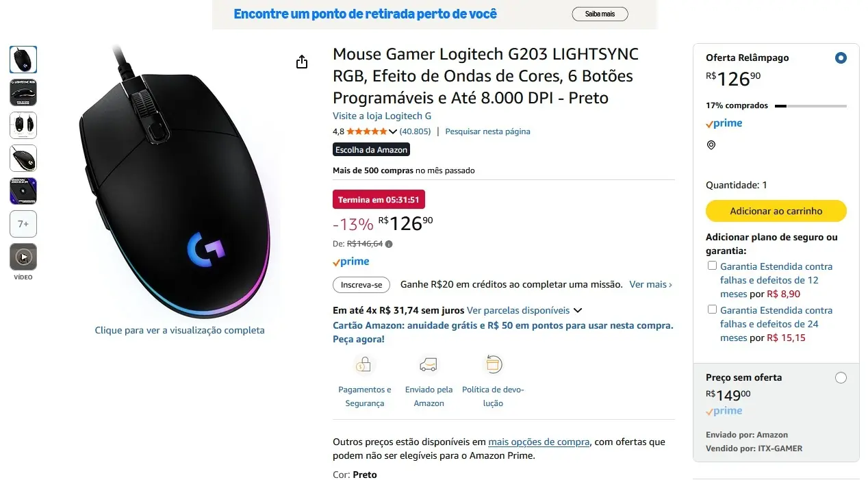Image resolution: width=868 pixels, height=480 pixels.
Task: Click the Política de devolução box icon
Action: tap(493, 364)
